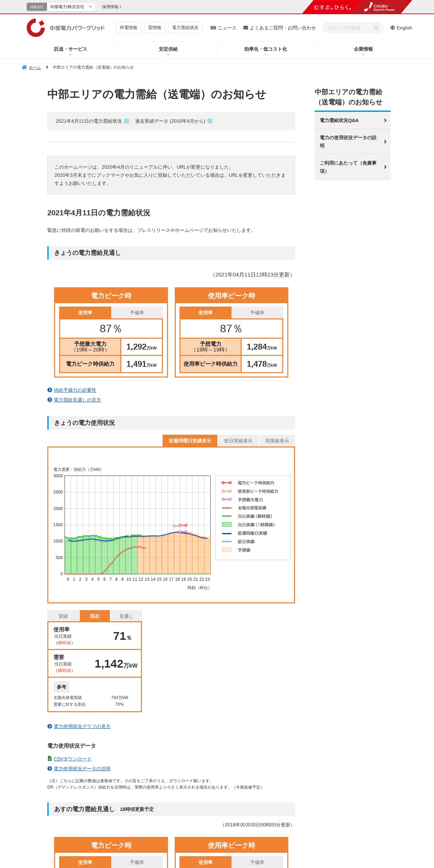Expand the 託送・サービス navigation menu
Image resolution: width=434 pixels, height=868 pixels.
click(x=70, y=50)
